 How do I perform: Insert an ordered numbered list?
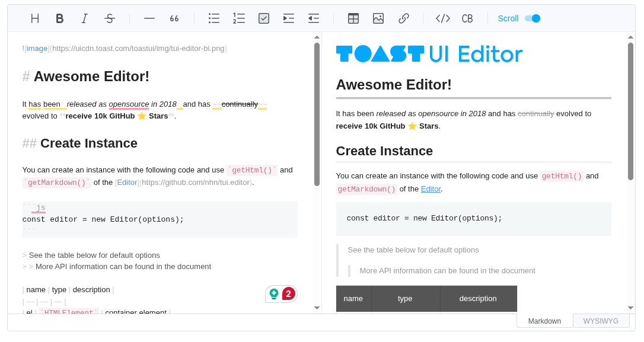[x=238, y=18]
